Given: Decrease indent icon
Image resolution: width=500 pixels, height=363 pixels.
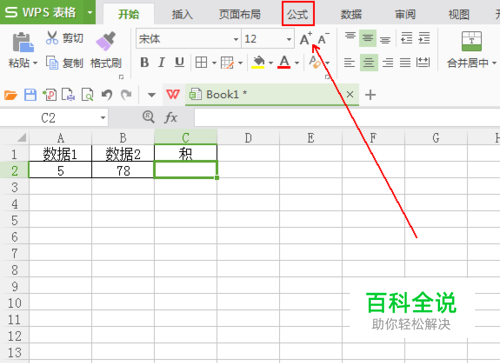Looking at the screenshot, I should pos(406,38).
